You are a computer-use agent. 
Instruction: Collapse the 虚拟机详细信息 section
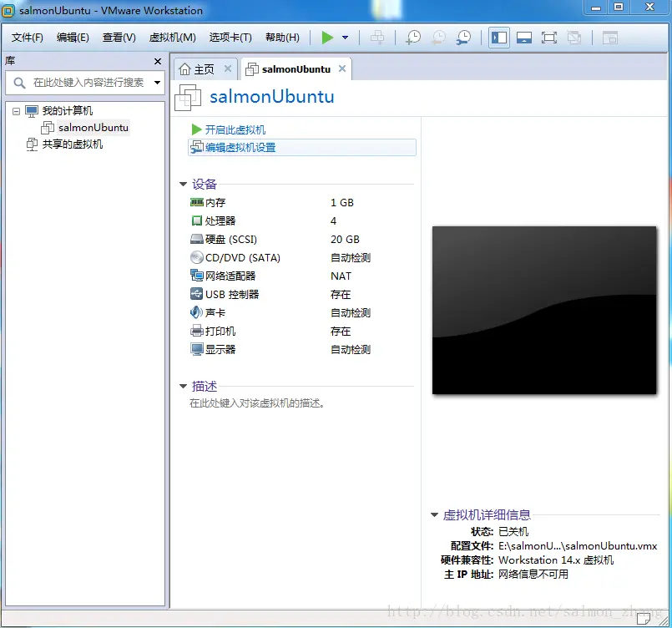pos(434,514)
